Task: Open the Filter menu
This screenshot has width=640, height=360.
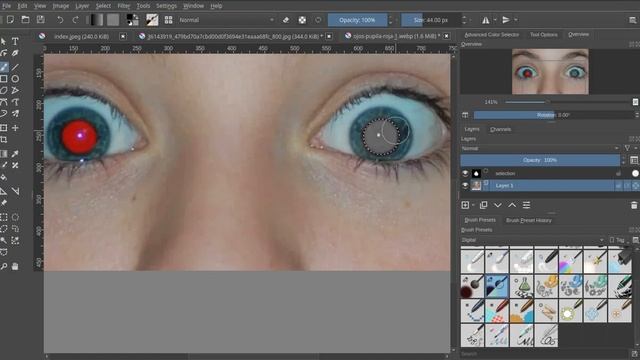Action: 124,6
